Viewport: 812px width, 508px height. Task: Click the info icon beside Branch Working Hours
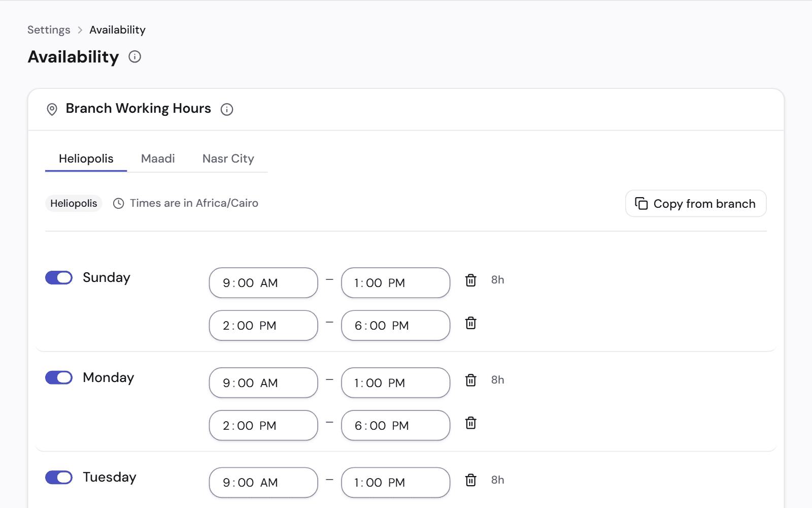coord(227,109)
